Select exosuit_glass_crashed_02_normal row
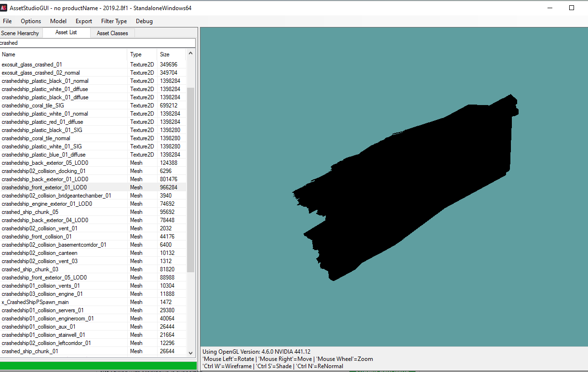 [93, 73]
